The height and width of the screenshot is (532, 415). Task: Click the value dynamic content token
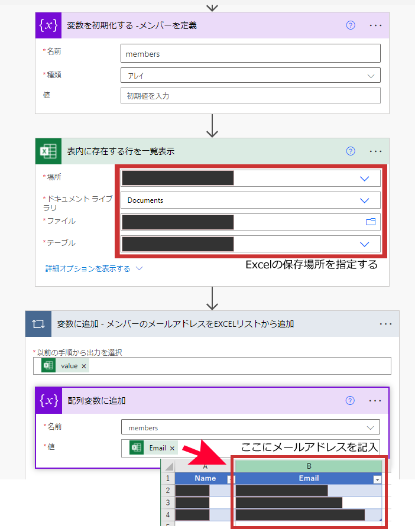pyautogui.click(x=65, y=366)
